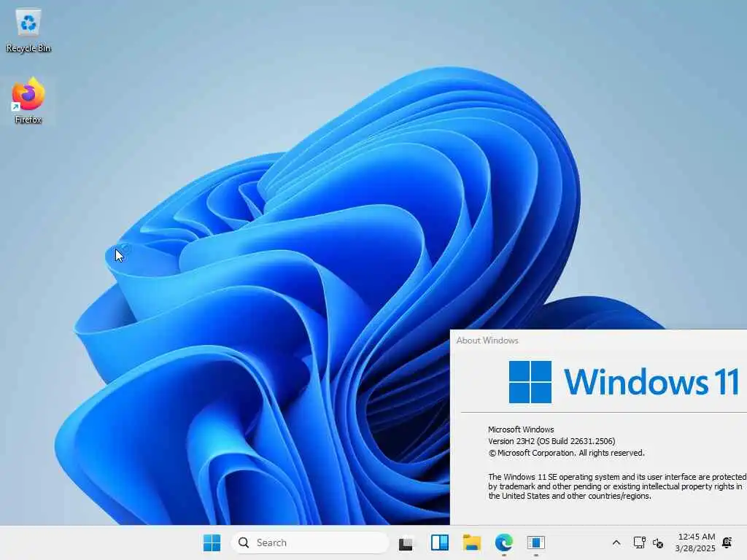Click the Microsoft Corporation copyright line

point(566,454)
